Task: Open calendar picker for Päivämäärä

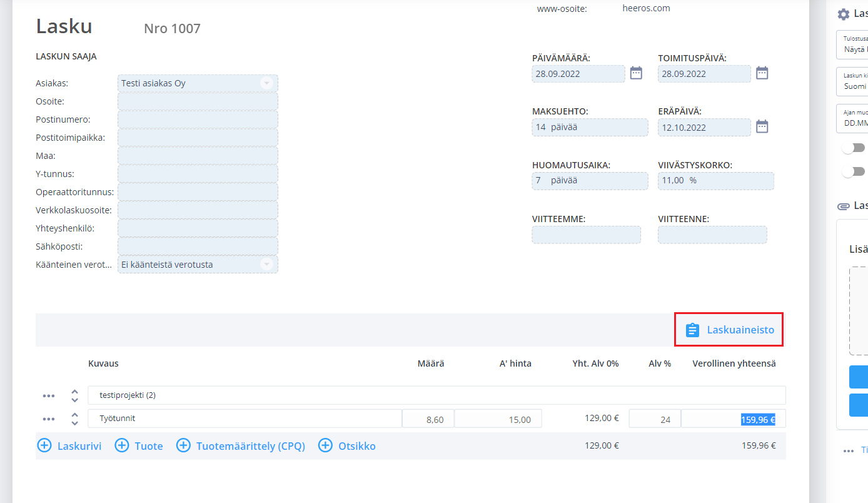Action: 636,73
